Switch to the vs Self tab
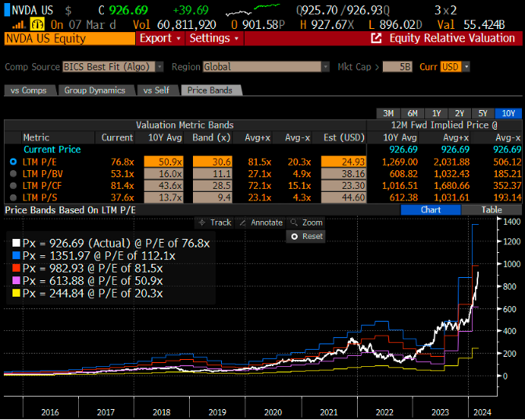This screenshot has height=420, width=525. tap(156, 91)
